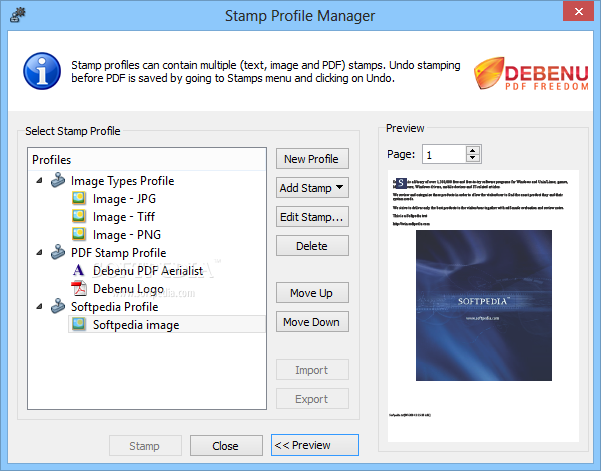Click the Debenu PDF Freedom logo
Viewport: 601px width, 471px height.
coord(531,74)
